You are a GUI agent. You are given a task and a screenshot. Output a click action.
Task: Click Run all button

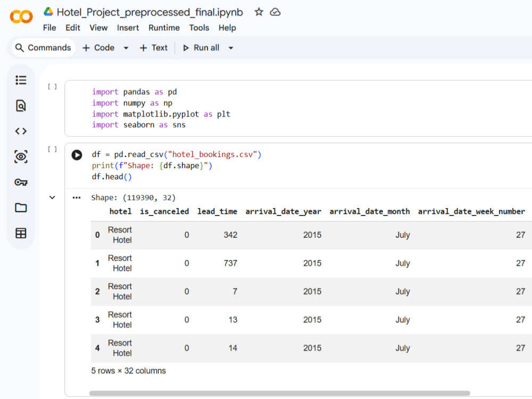pos(201,48)
